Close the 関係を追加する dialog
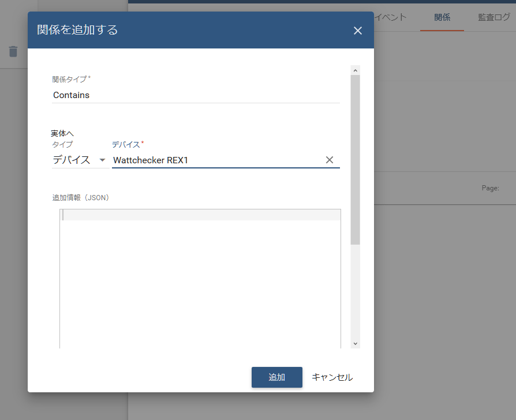 [x=358, y=31]
